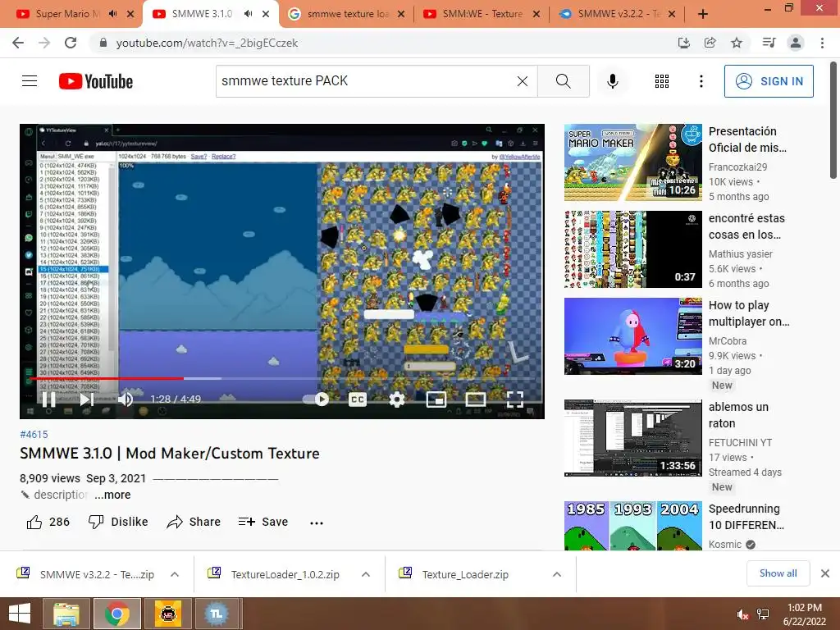The height and width of the screenshot is (630, 840).
Task: Select the SMMWE 3.1.0 tab
Action: [202, 14]
